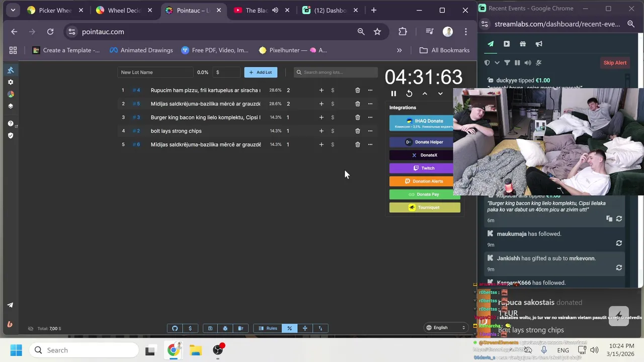Open Chrome extensions puzzle icon
The height and width of the screenshot is (362, 644).
[403, 32]
